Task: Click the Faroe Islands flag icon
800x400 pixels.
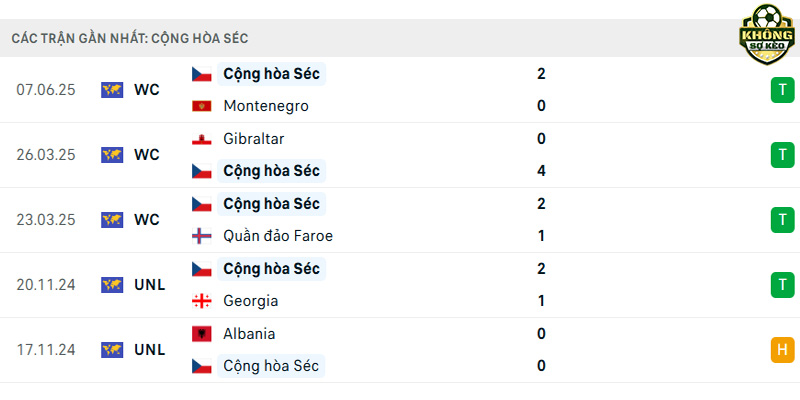Action: [202, 236]
